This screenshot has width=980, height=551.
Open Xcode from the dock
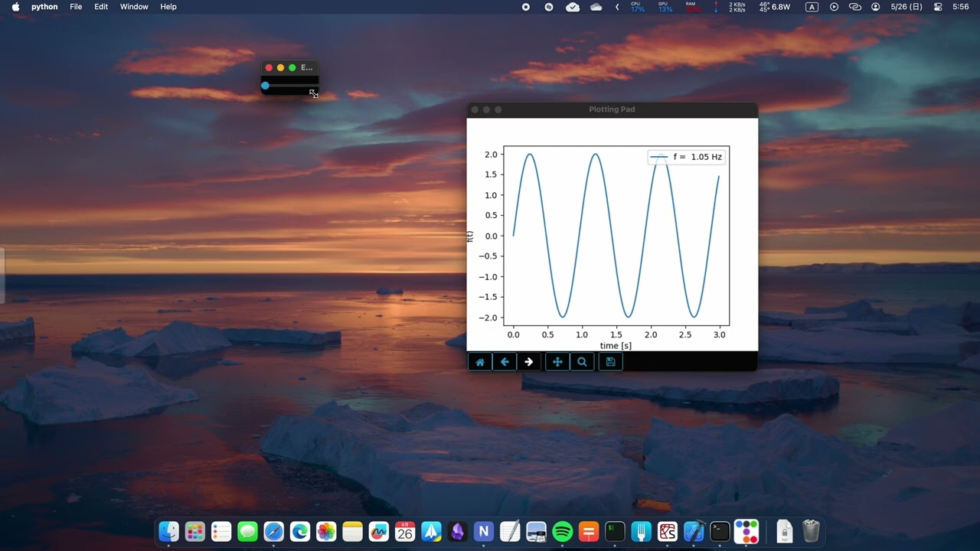pos(694,531)
